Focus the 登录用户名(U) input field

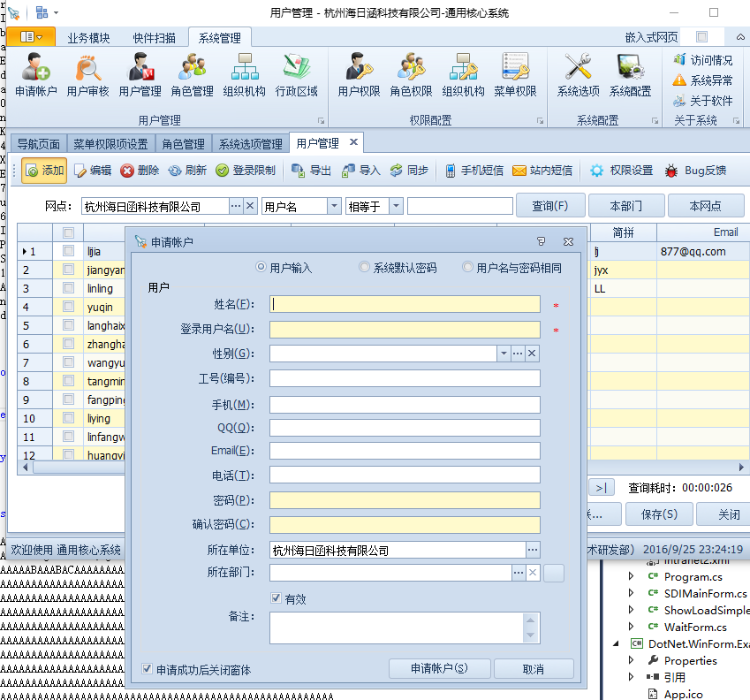tap(405, 329)
